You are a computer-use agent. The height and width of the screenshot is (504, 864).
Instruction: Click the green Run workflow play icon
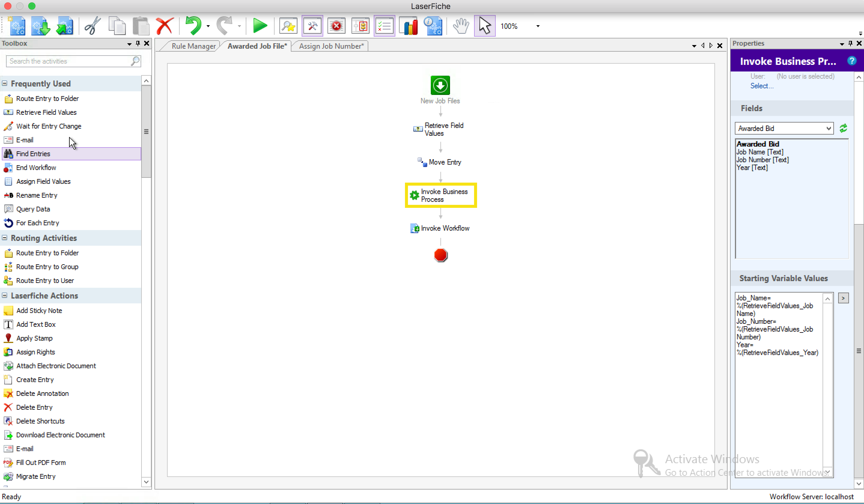pyautogui.click(x=260, y=26)
